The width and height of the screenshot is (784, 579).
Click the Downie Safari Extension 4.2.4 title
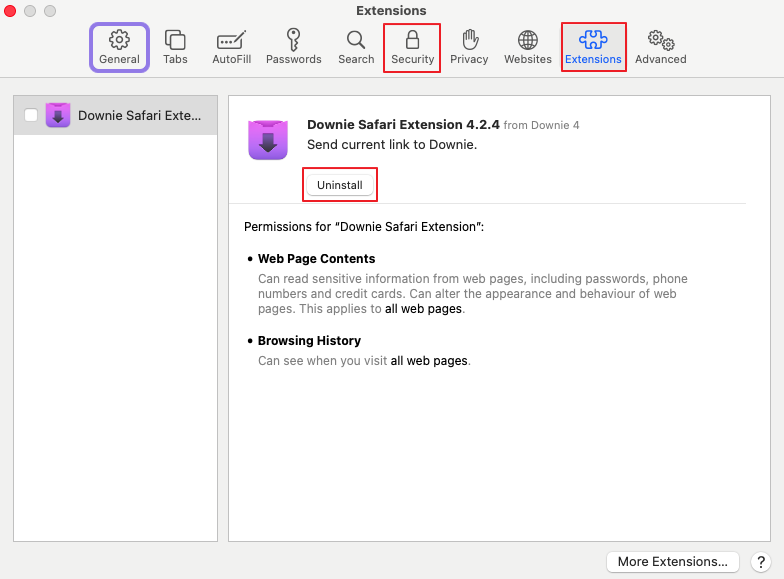click(x=403, y=124)
